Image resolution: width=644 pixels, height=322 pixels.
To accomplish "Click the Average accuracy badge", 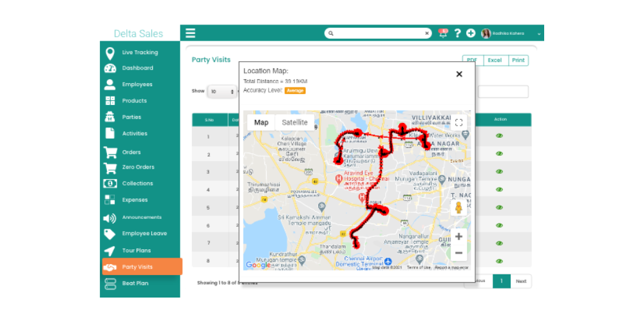I will point(295,91).
